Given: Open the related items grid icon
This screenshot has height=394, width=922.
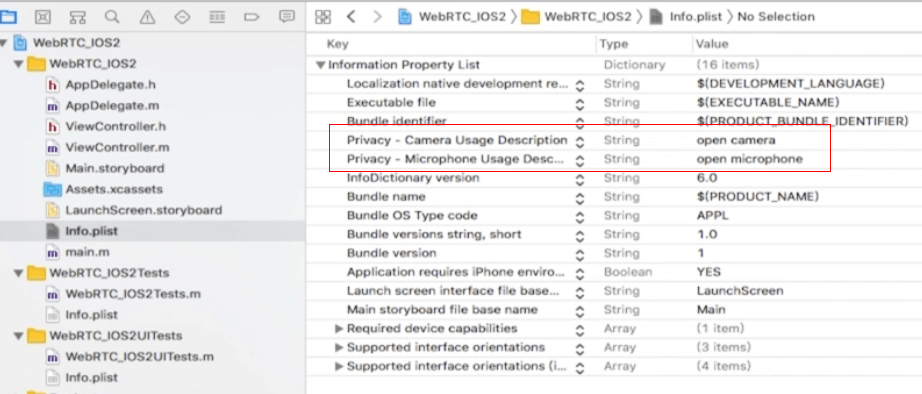Looking at the screenshot, I should [x=323, y=17].
